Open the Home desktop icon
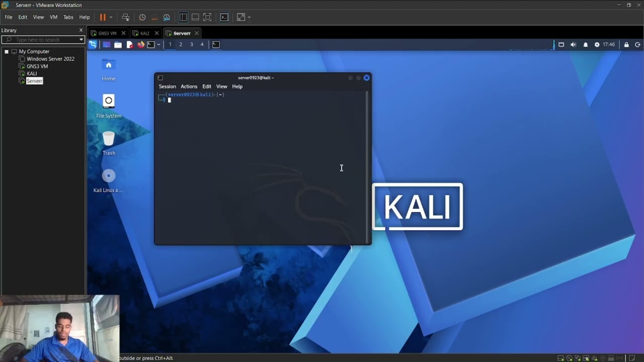The width and height of the screenshot is (644, 362). click(109, 70)
